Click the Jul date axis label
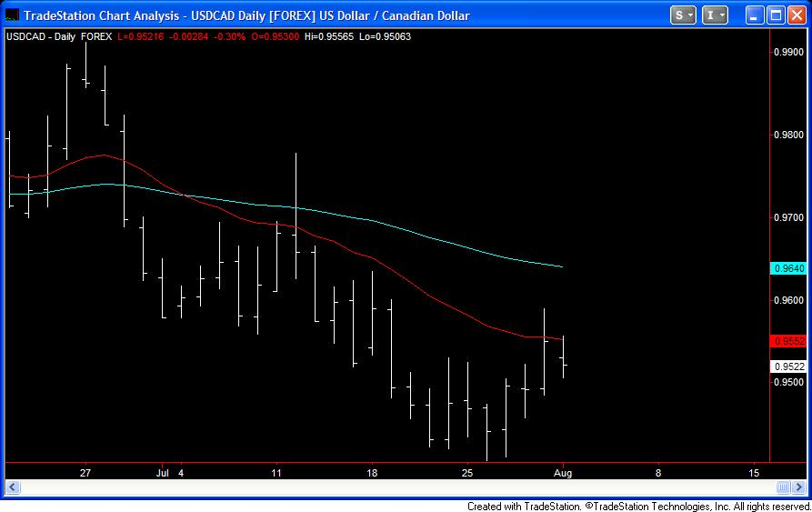Viewport: 812px width, 512px height. pos(163,473)
